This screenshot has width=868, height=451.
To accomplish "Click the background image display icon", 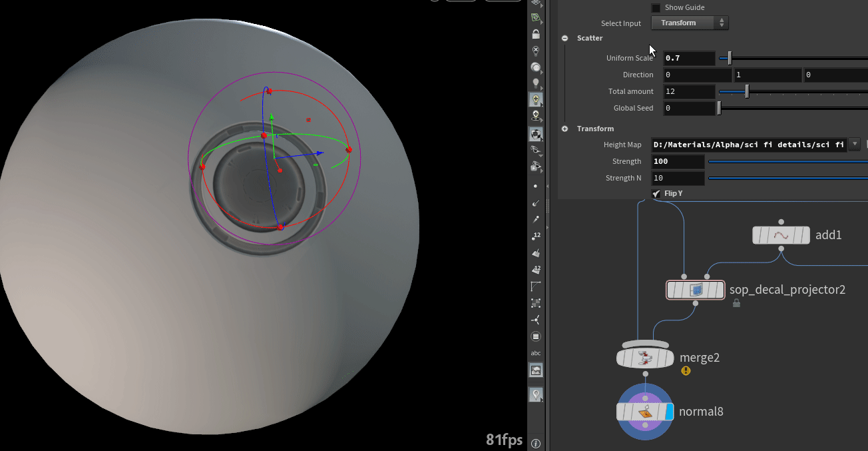I will 536,370.
